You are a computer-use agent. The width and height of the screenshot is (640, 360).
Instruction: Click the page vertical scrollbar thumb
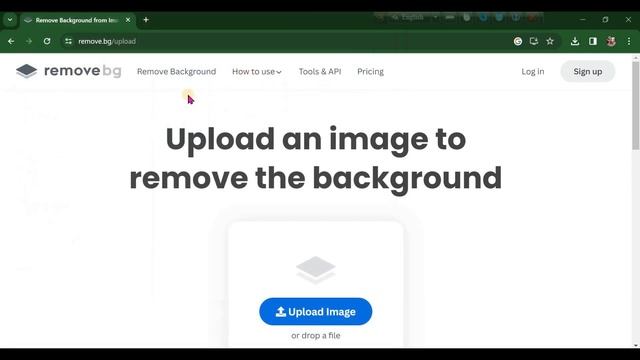click(x=636, y=105)
